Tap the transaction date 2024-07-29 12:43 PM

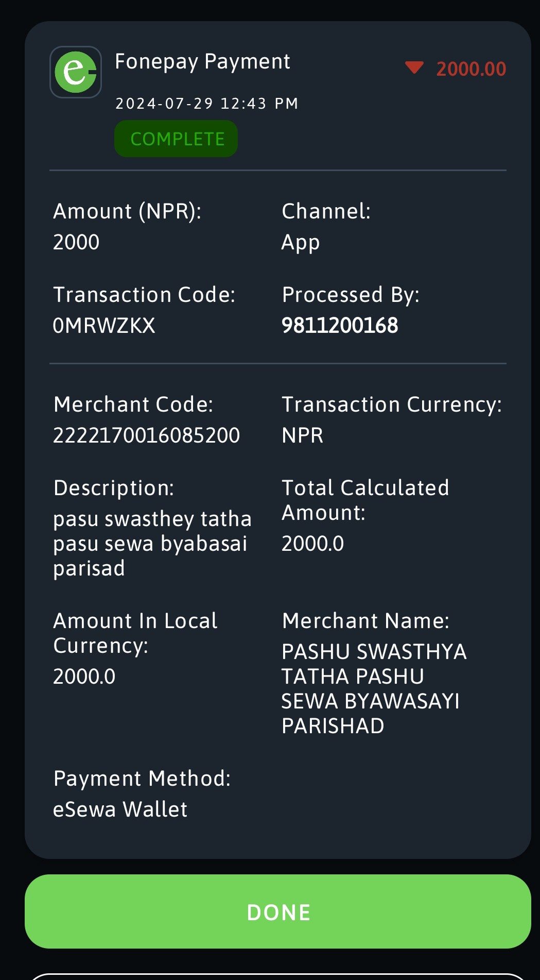click(x=207, y=104)
